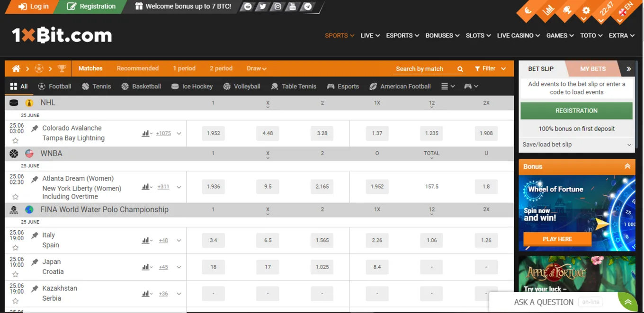Image resolution: width=644 pixels, height=313 pixels.
Task: Favorite the Kazakhstan vs Serbia star
Action: (x=15, y=300)
